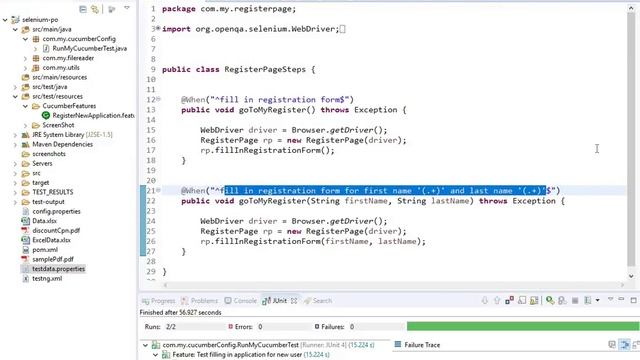Collapse the com.my.cucumberConfig package
This screenshot has height=360, width=640.
click(25, 39)
